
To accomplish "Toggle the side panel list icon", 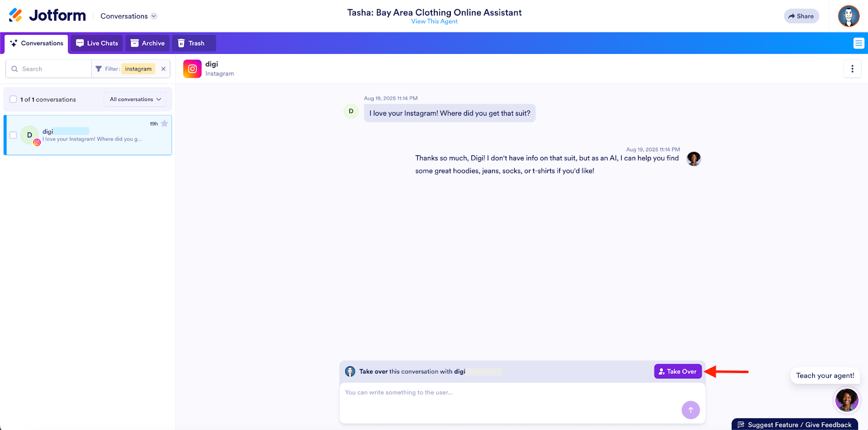I will pyautogui.click(x=859, y=43).
